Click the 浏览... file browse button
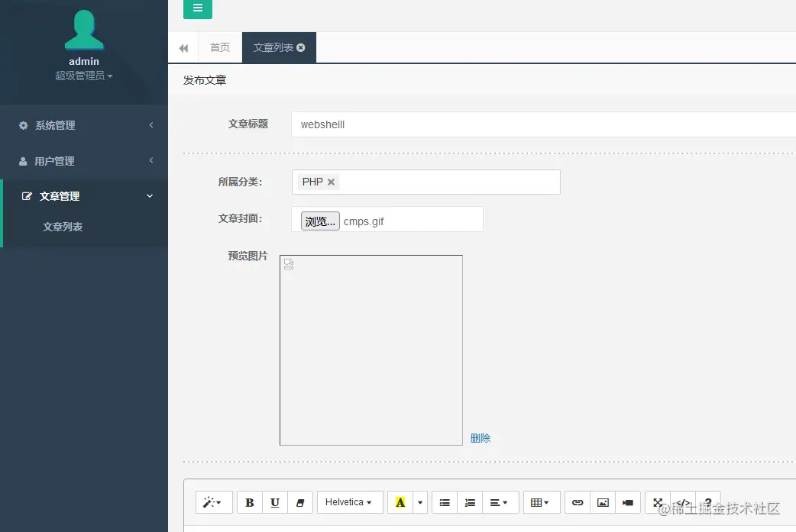 click(x=320, y=221)
